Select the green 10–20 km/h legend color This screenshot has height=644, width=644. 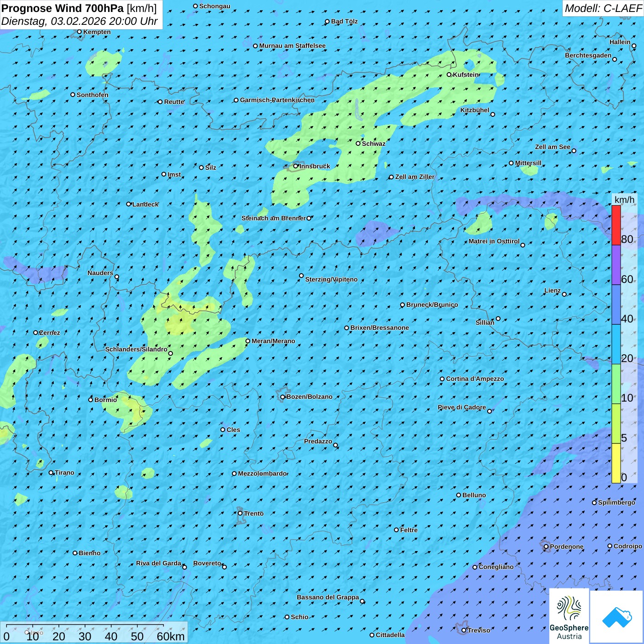[616, 384]
